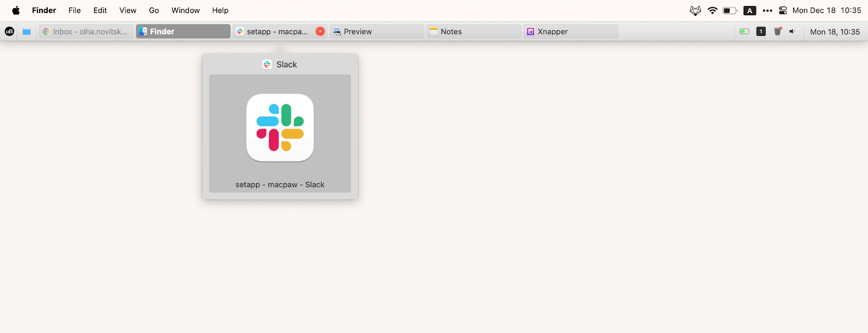Open the Notes taskbar item
Image resolution: width=868 pixels, height=333 pixels.
pos(474,31)
